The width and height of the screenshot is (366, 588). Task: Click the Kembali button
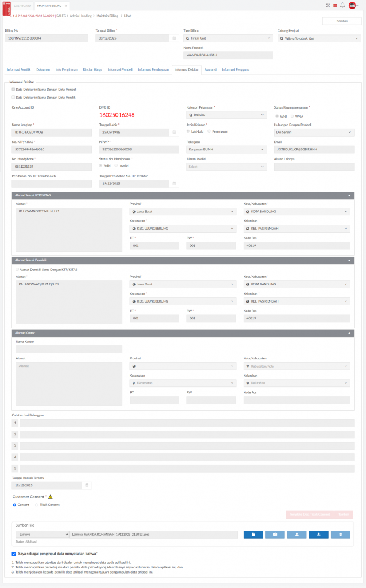(342, 21)
